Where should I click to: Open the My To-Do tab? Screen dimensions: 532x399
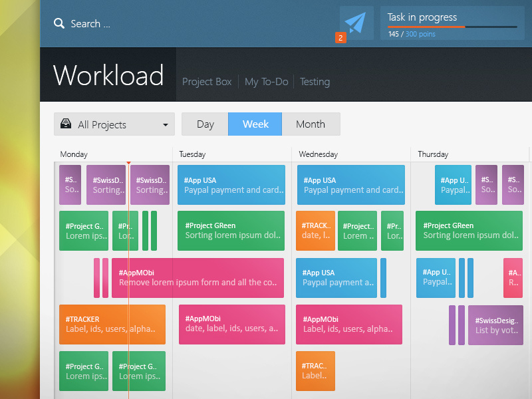point(267,82)
